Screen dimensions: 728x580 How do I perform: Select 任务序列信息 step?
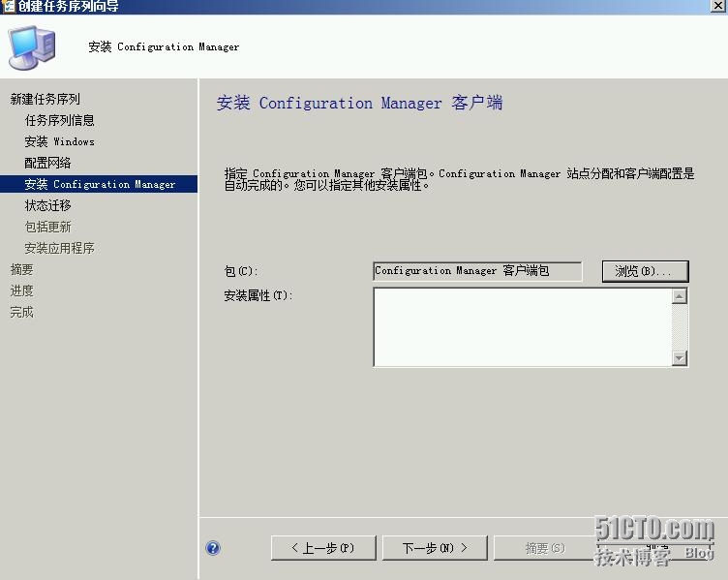tap(59, 120)
